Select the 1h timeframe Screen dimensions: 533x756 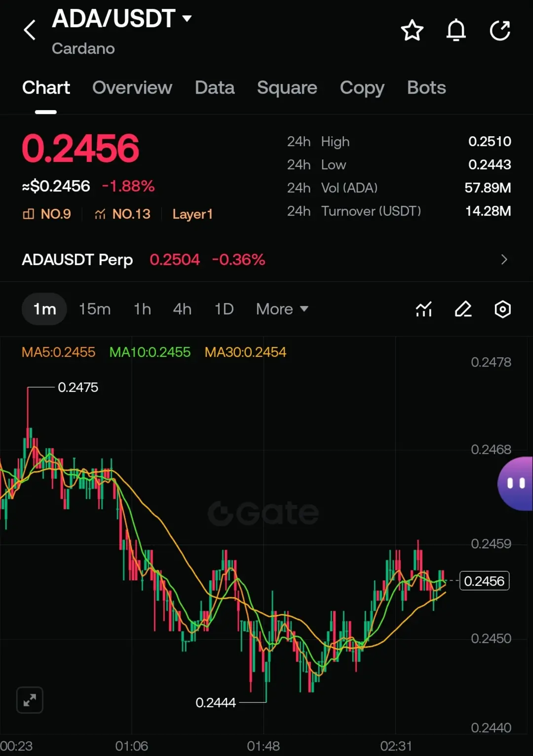(x=142, y=309)
